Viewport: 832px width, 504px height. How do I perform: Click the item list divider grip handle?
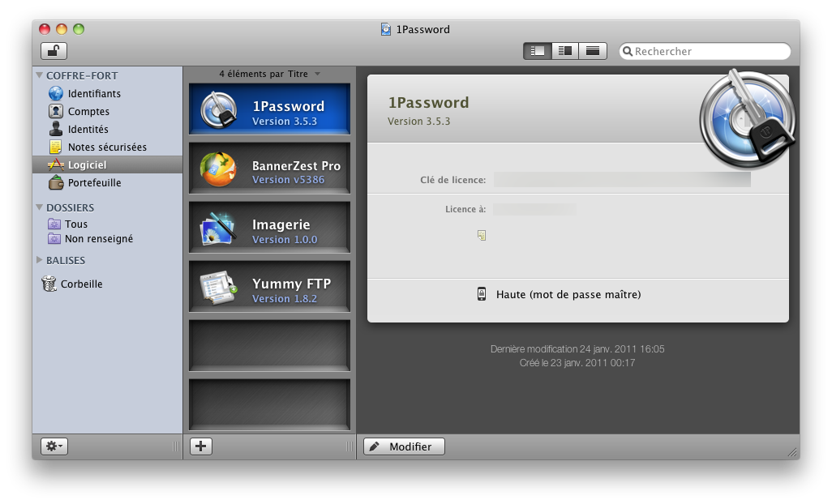(x=350, y=446)
